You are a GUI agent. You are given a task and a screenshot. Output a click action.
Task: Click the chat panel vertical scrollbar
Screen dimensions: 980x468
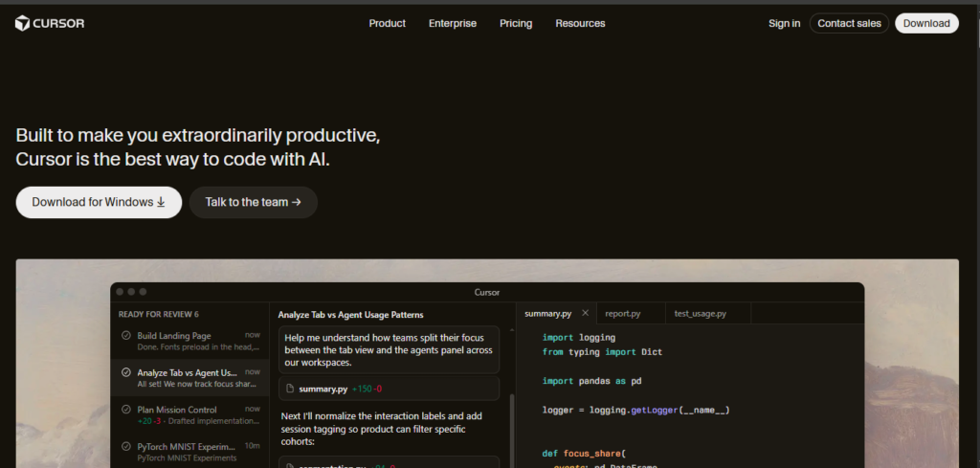coord(513,431)
